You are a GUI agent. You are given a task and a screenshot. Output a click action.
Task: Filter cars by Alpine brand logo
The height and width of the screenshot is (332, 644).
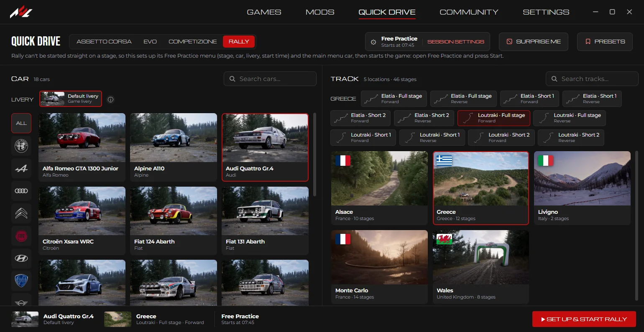[21, 168]
